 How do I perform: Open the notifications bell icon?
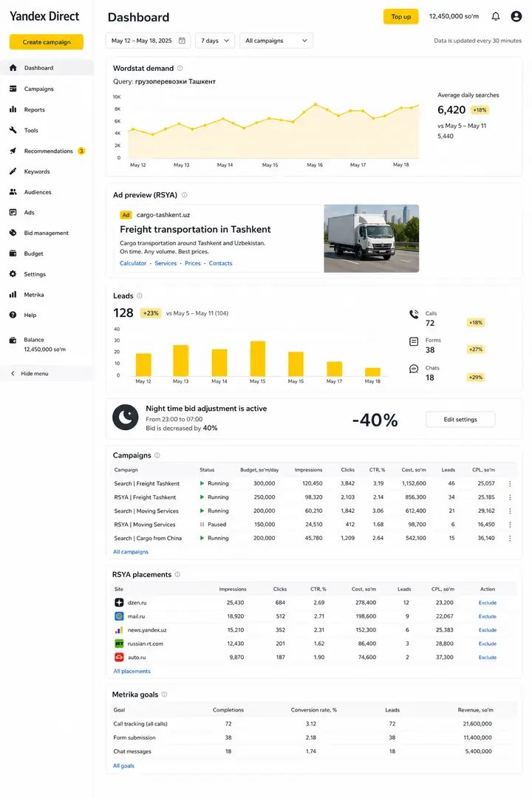click(x=495, y=16)
